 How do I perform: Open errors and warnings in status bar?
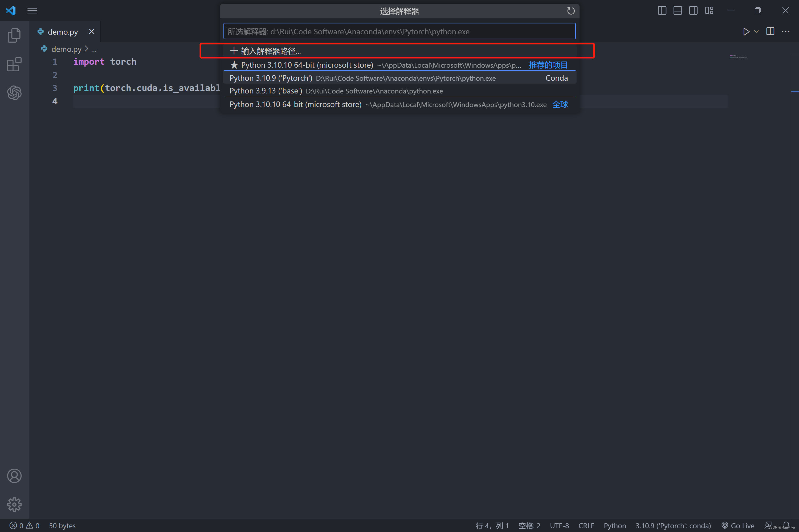point(25,526)
